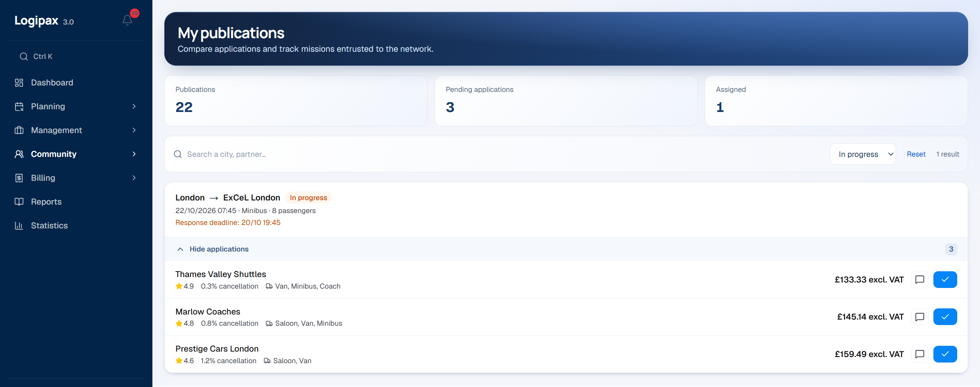The image size is (980, 387).
Task: Click the 1 result count
Action: click(x=947, y=154)
